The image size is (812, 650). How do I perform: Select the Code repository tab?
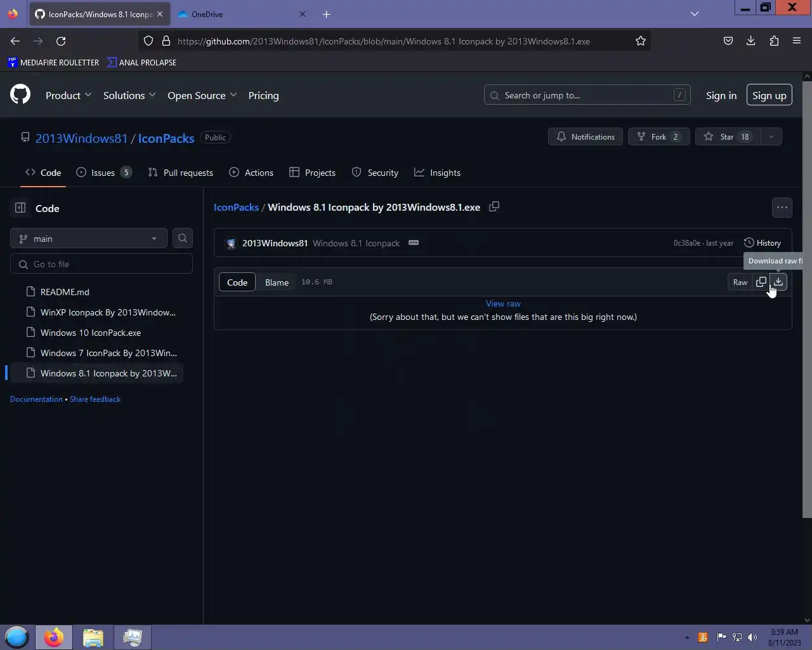(43, 173)
